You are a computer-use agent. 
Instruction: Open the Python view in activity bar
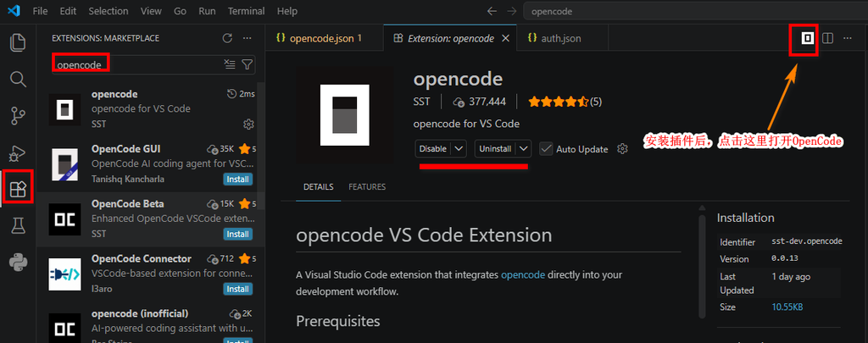[18, 263]
